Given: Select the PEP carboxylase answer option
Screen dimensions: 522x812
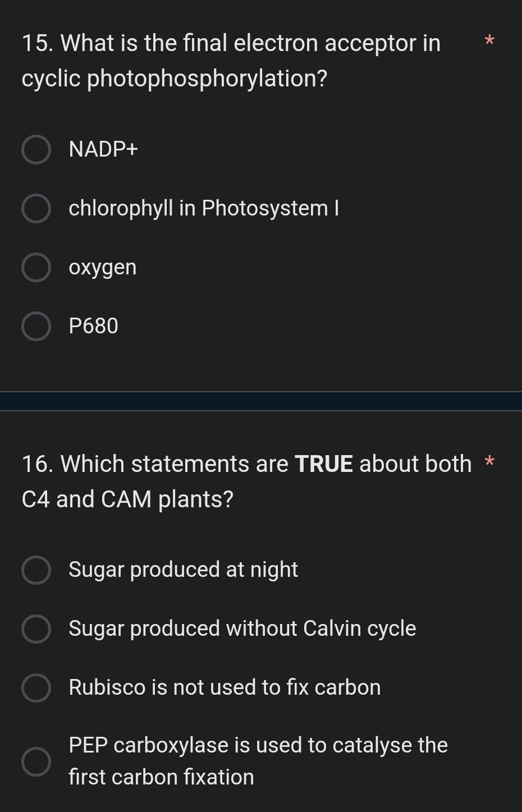Looking at the screenshot, I should pyautogui.click(x=36, y=762).
